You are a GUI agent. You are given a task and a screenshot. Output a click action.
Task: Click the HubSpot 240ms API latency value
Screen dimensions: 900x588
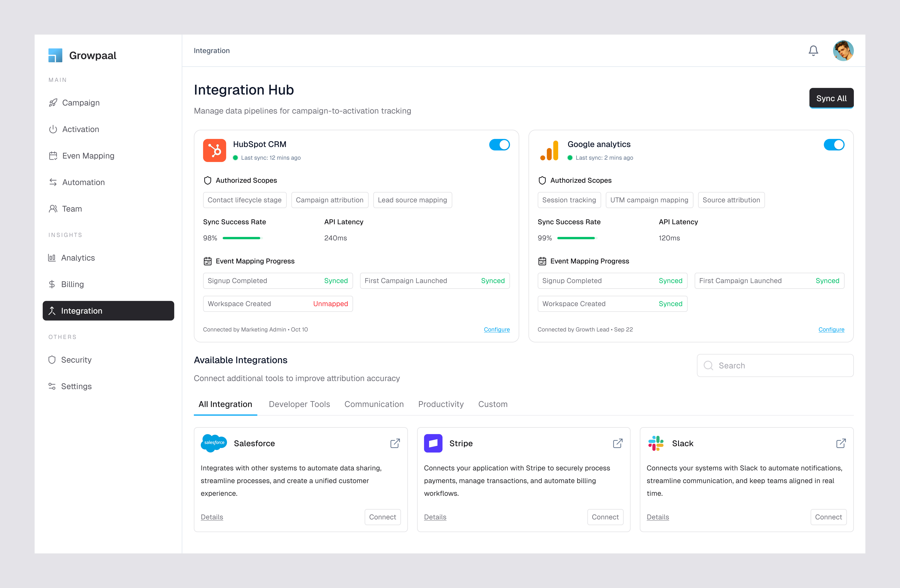(335, 238)
